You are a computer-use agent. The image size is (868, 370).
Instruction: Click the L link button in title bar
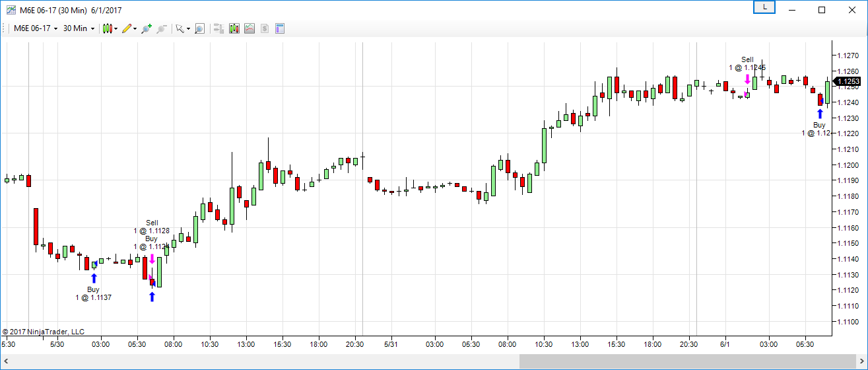764,7
